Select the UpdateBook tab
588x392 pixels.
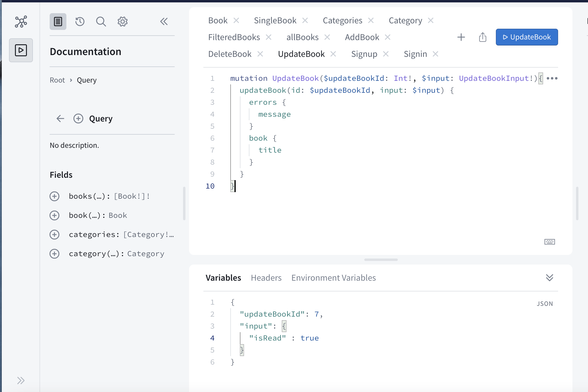[x=301, y=54]
